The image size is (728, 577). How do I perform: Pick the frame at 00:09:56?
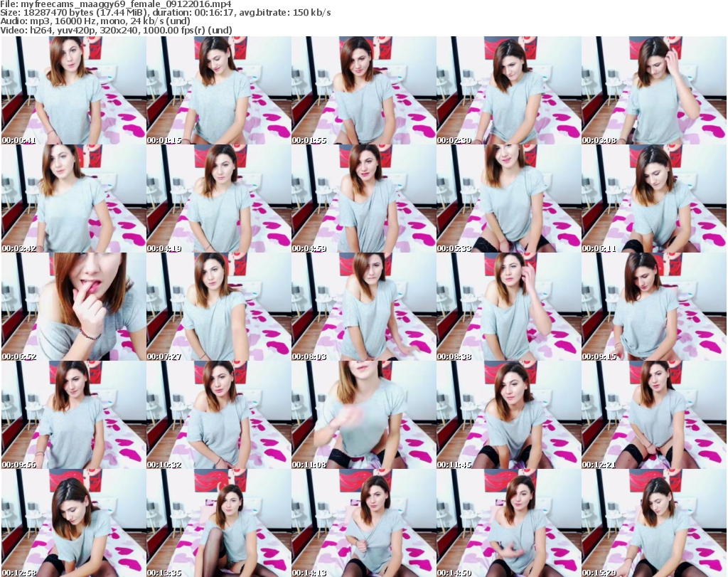click(73, 415)
